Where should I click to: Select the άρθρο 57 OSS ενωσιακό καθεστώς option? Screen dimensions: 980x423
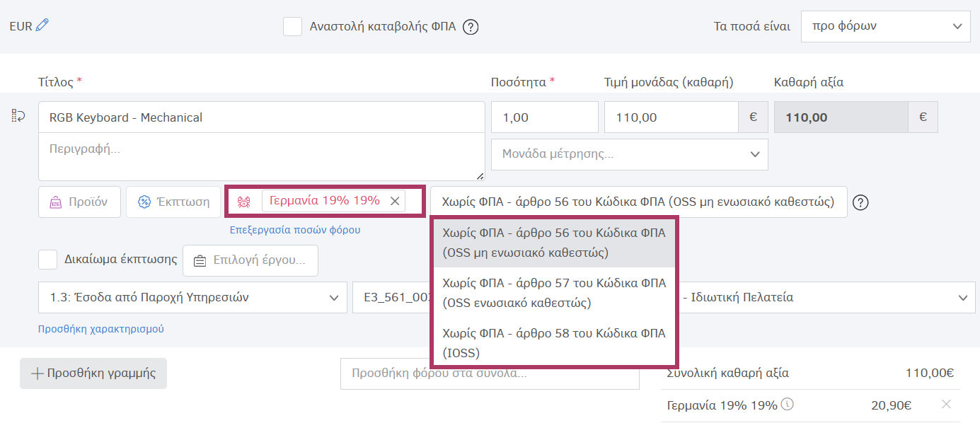553,293
